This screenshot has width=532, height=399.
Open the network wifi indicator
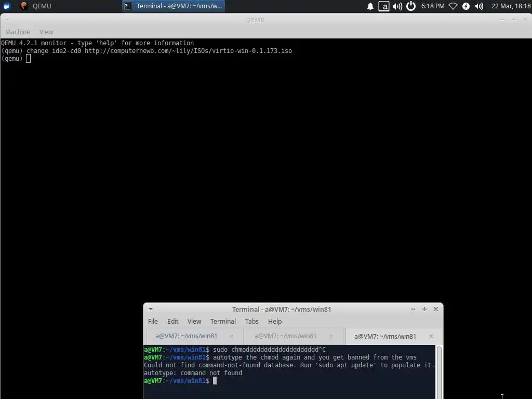tap(453, 6)
